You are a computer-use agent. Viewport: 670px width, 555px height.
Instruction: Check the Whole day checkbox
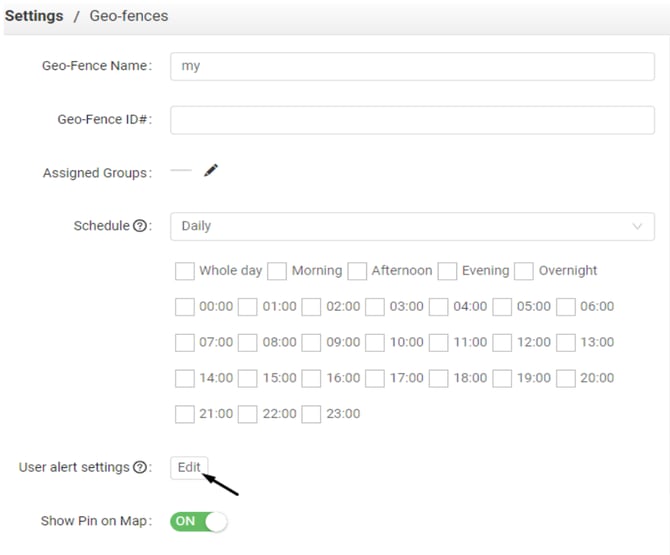(185, 271)
